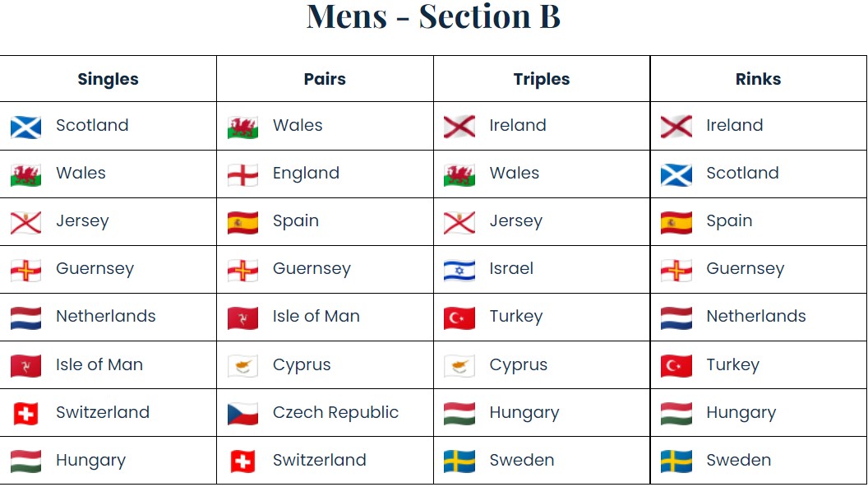This screenshot has width=868, height=487.
Task: Click Guernsey text in Singles column
Action: click(x=95, y=269)
